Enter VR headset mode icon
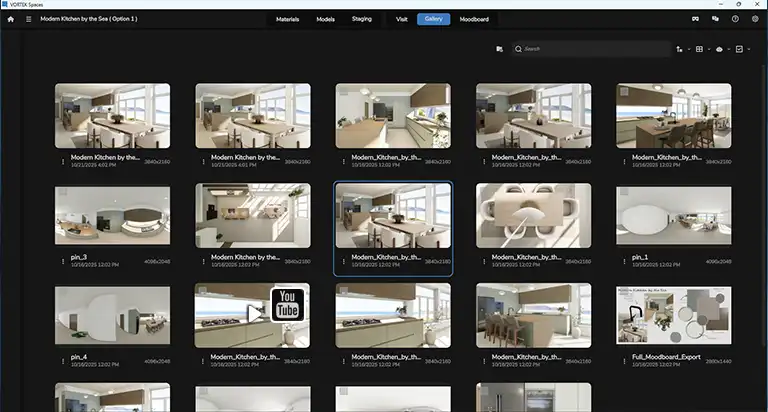Viewport: 768px width, 412px height. coord(694,19)
